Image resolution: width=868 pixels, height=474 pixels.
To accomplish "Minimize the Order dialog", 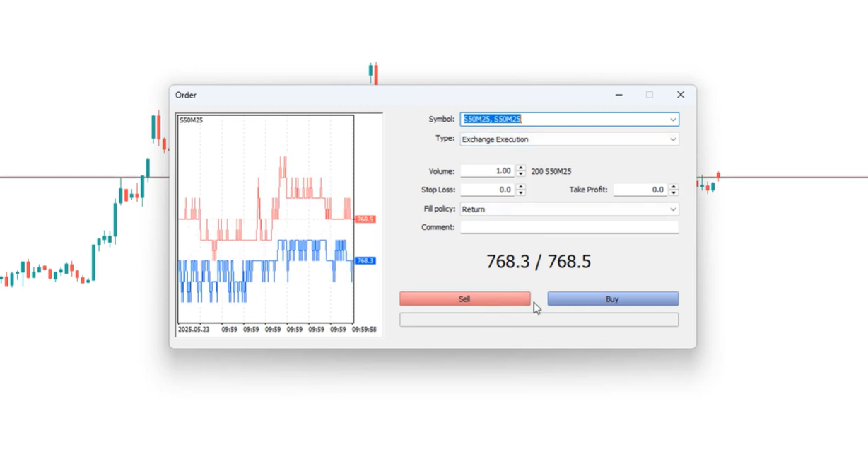I will point(618,95).
